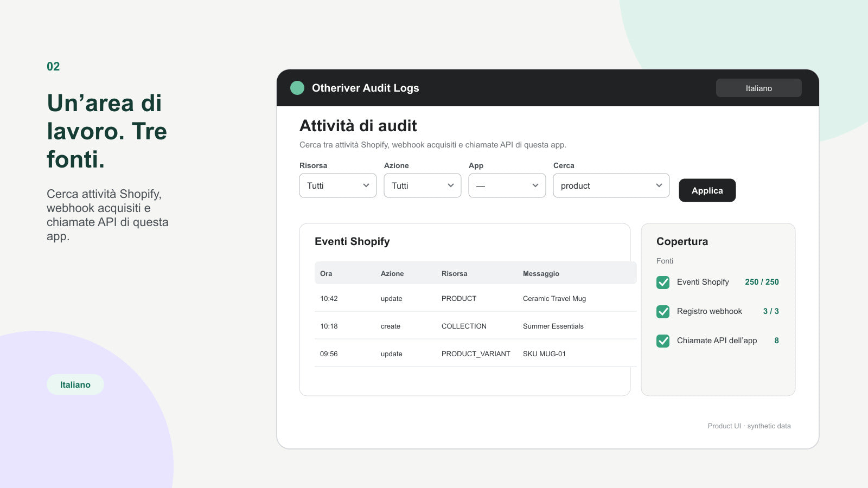Click the Eventi Shopify panel heading
Image resolution: width=868 pixels, height=488 pixels.
coord(352,241)
